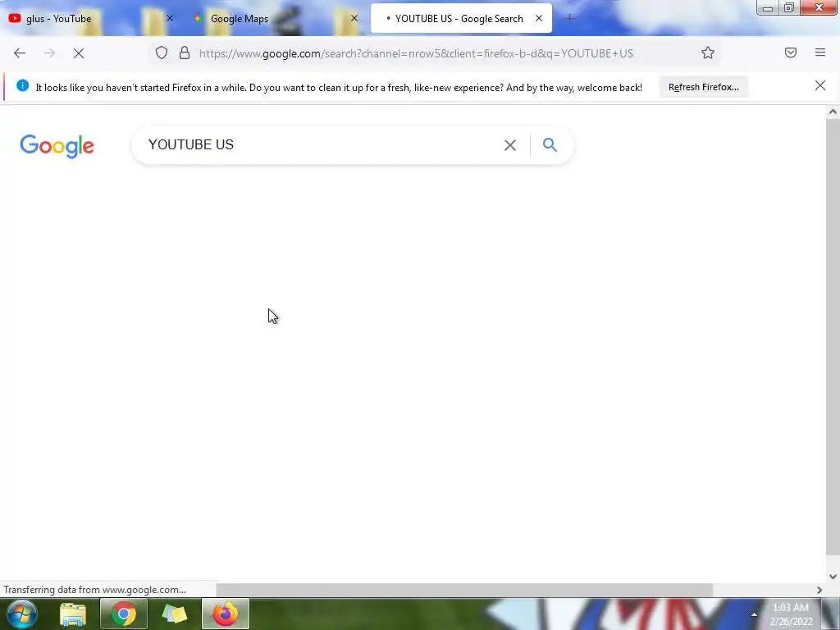
Task: Close the Google Maps tab
Action: pos(354,18)
